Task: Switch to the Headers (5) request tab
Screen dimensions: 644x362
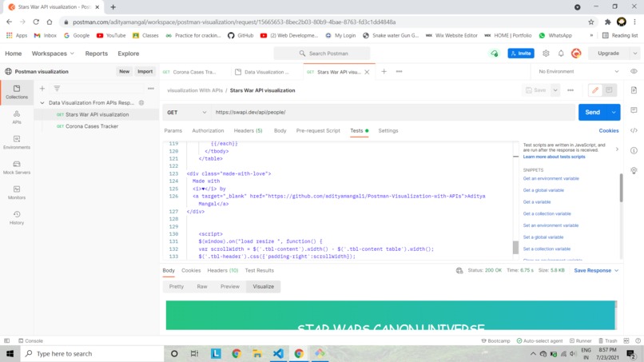Action: point(248,131)
